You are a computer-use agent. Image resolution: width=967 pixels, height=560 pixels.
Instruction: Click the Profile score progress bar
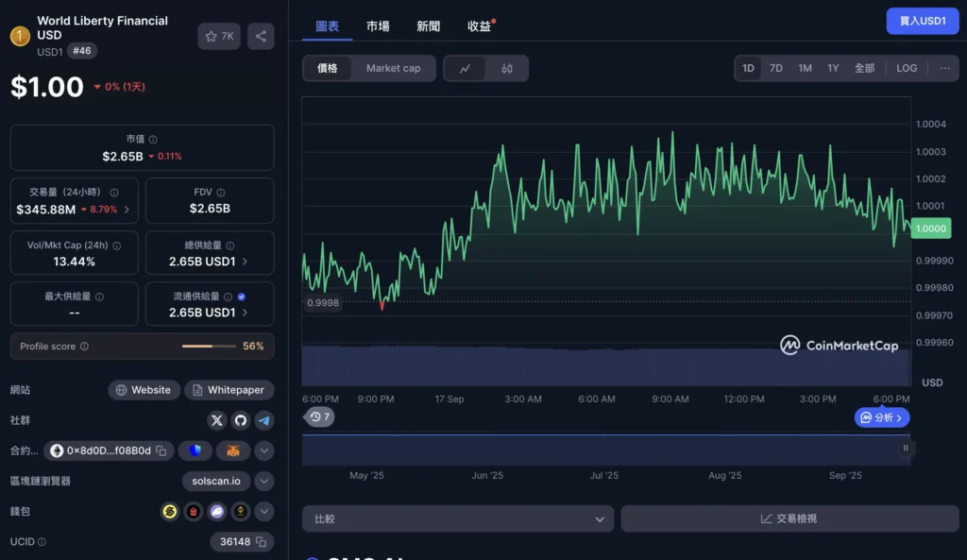point(209,347)
